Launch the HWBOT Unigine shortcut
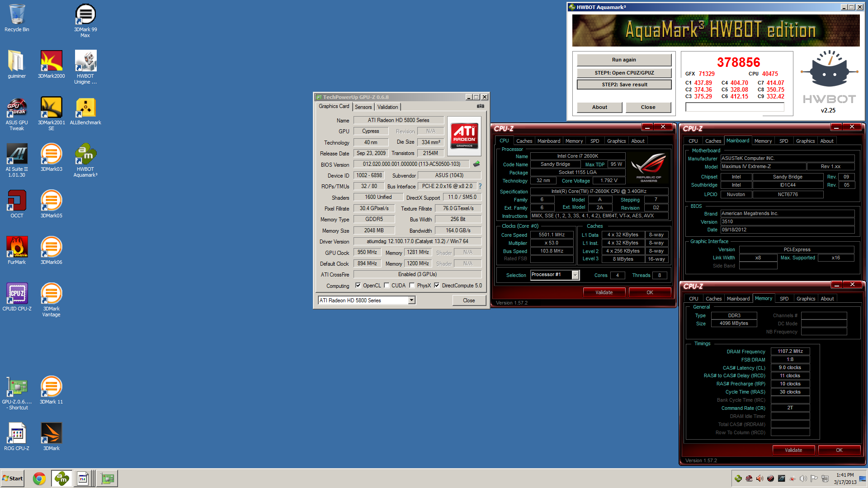The width and height of the screenshot is (868, 488). coord(85,67)
